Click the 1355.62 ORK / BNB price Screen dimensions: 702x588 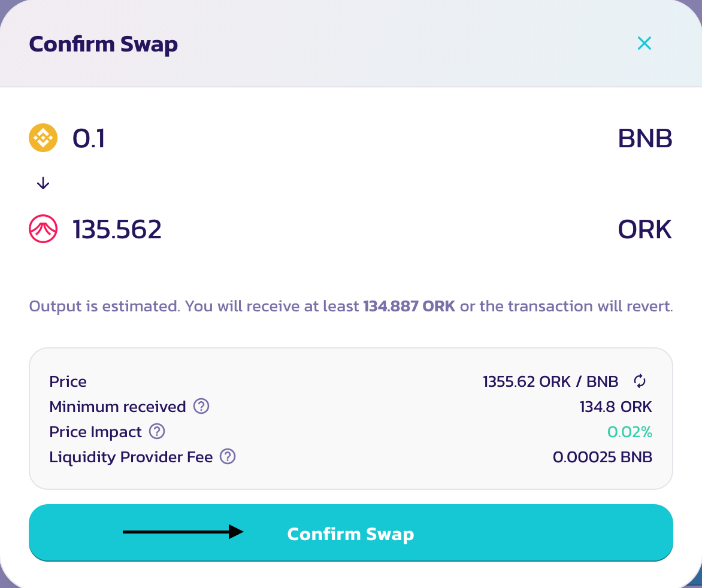pyautogui.click(x=550, y=381)
